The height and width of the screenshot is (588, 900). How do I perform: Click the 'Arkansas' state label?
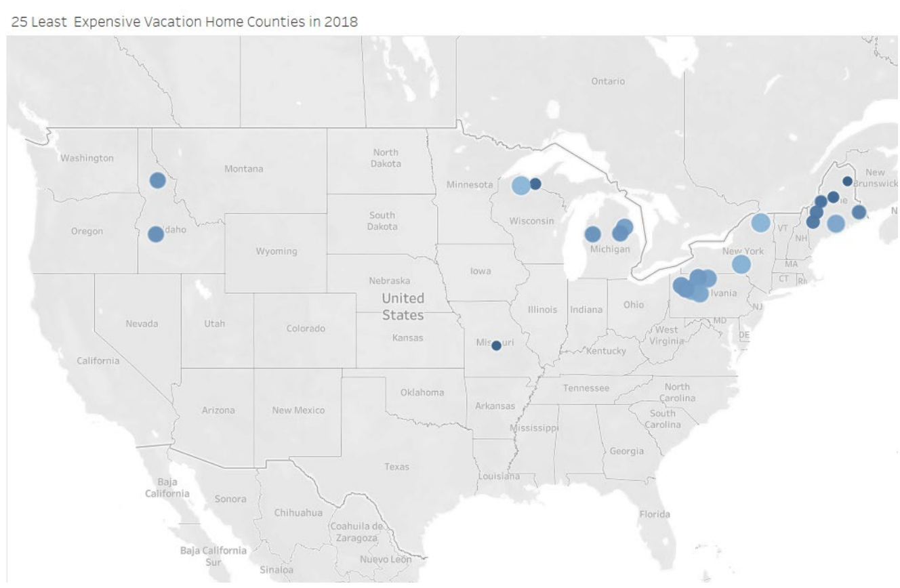[x=495, y=406]
